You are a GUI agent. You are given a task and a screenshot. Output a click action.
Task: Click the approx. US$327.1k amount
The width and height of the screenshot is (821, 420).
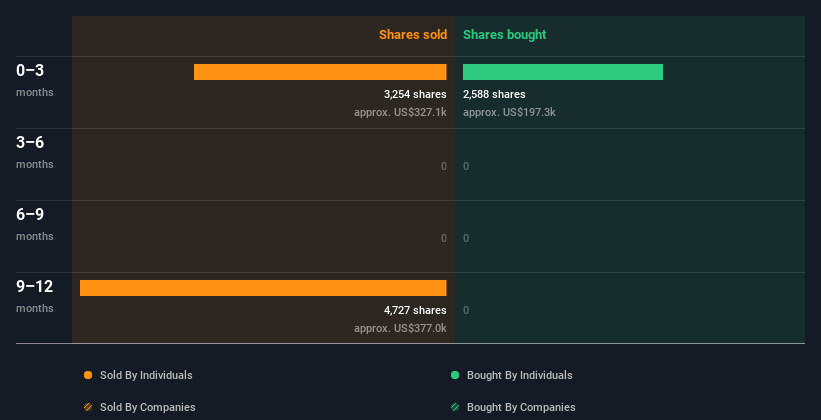(x=400, y=112)
